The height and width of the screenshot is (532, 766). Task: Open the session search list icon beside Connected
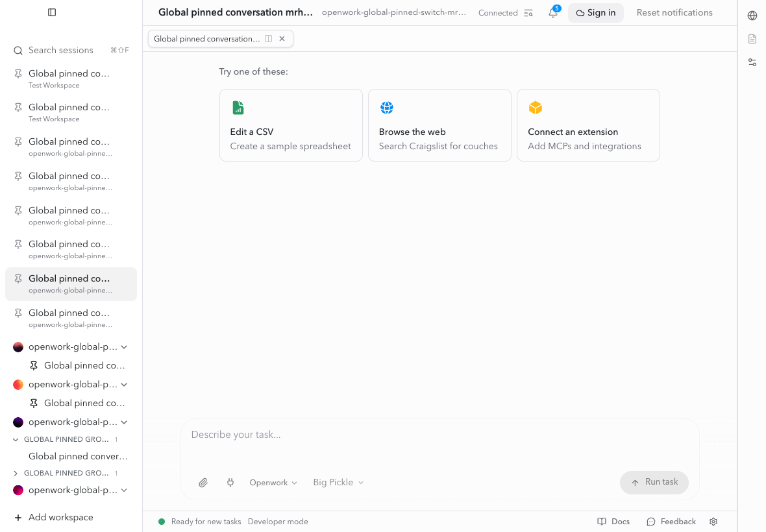[x=528, y=13]
